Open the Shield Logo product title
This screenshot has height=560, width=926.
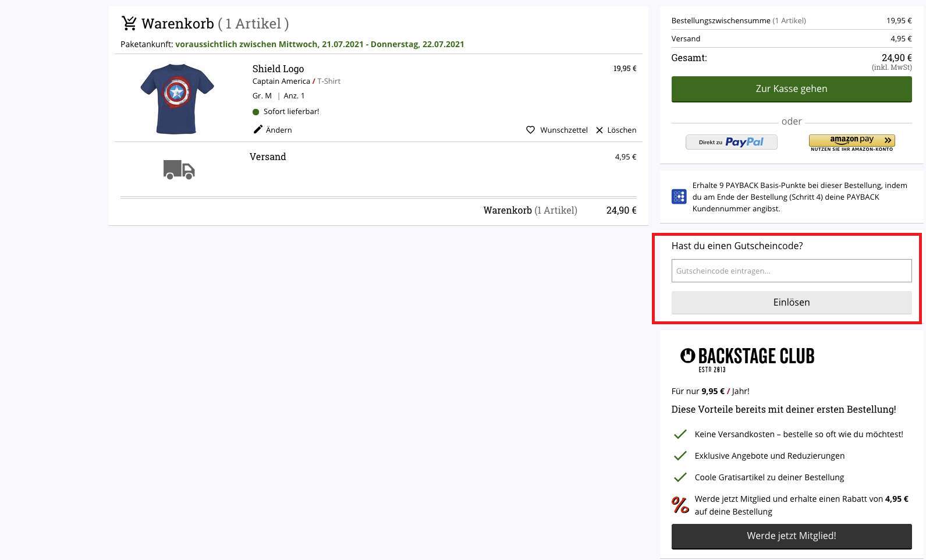[278, 69]
